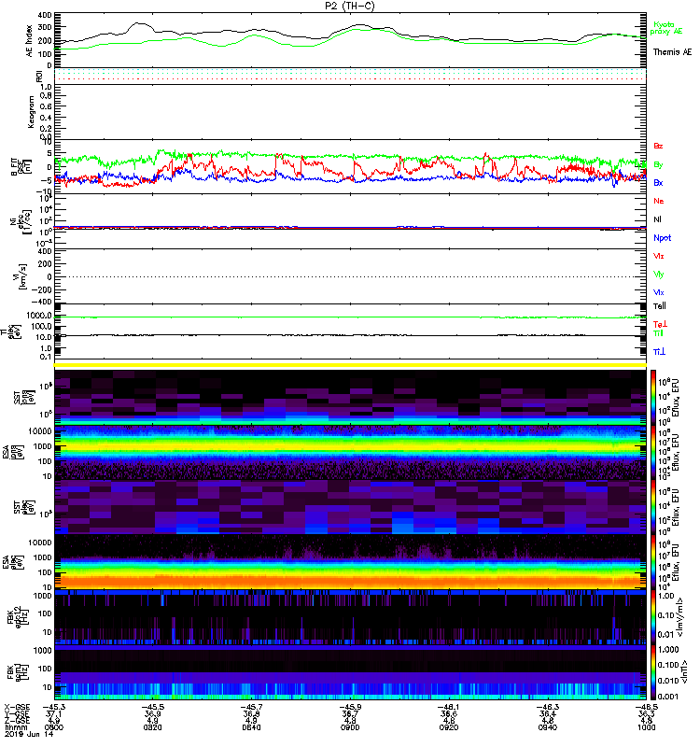This screenshot has width=700, height=747.
Task: Click the "<|nT|>" color bar
Action: pos(654,672)
